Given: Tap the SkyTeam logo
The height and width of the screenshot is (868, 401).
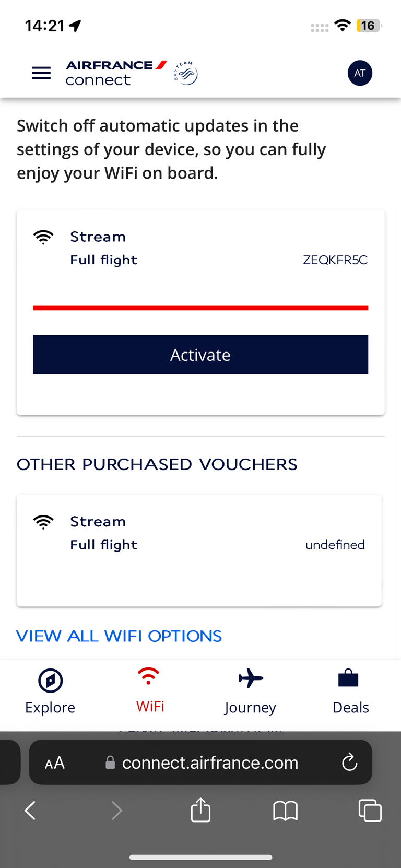Looking at the screenshot, I should click(x=185, y=73).
